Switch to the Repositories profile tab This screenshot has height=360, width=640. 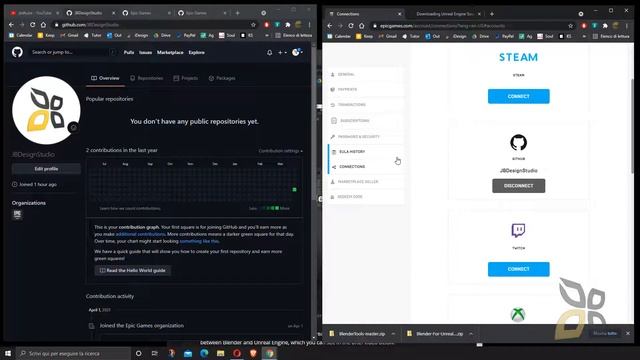click(x=147, y=78)
